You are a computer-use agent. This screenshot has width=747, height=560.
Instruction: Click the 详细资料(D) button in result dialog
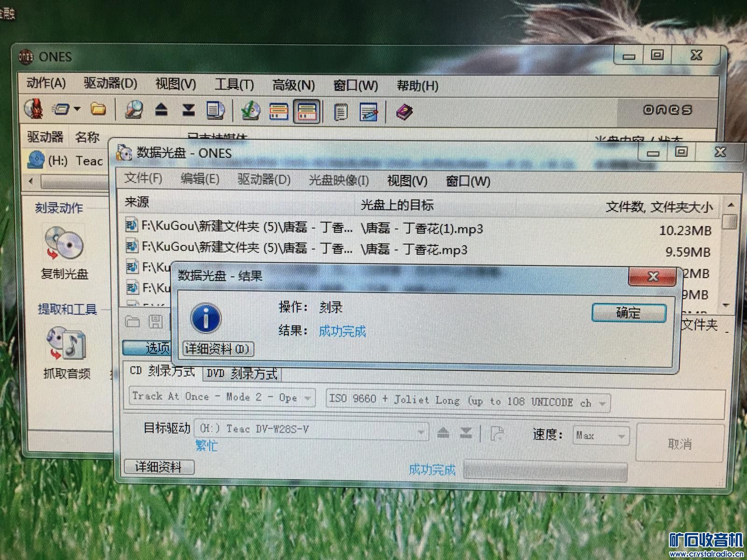click(218, 349)
